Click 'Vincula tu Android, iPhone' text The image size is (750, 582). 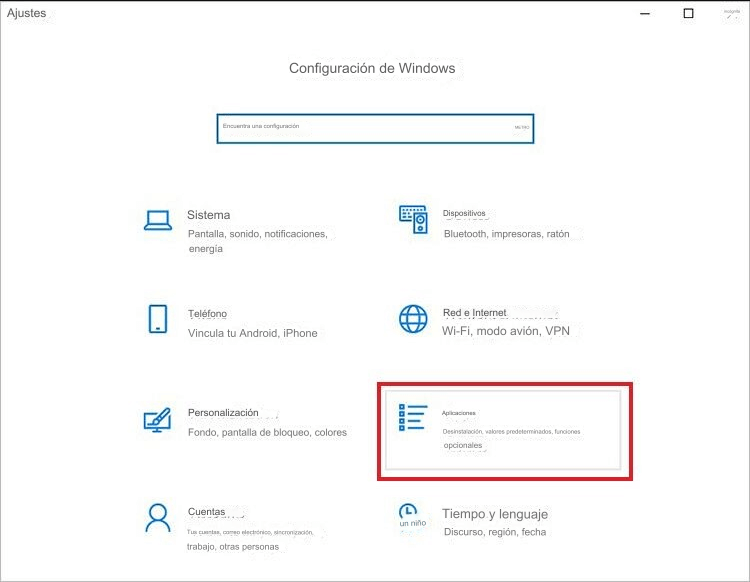coord(253,333)
